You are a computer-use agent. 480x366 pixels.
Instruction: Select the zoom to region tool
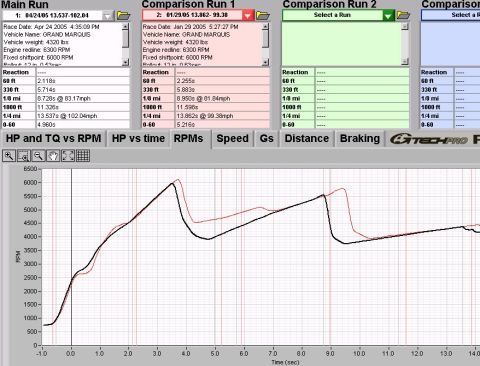(24, 156)
